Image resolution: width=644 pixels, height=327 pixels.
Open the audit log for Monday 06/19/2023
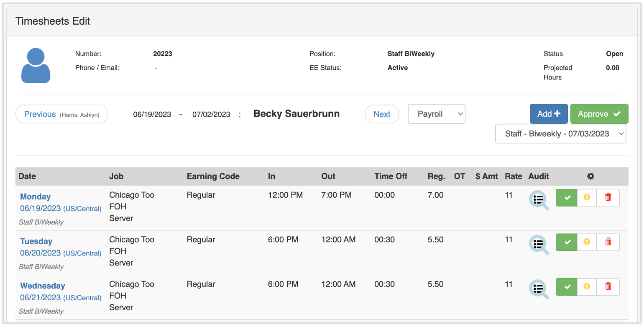pyautogui.click(x=539, y=199)
